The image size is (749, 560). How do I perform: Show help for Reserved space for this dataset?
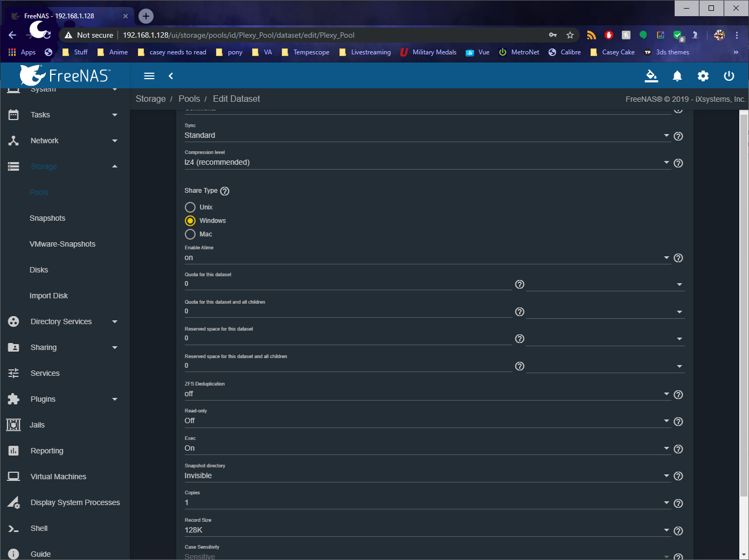pos(519,339)
